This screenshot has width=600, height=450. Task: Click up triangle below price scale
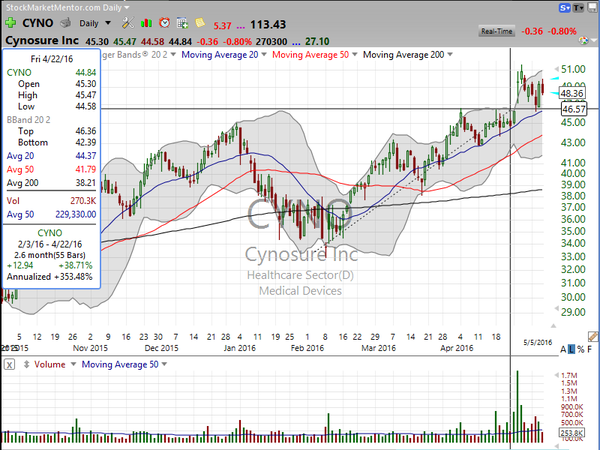click(x=553, y=326)
